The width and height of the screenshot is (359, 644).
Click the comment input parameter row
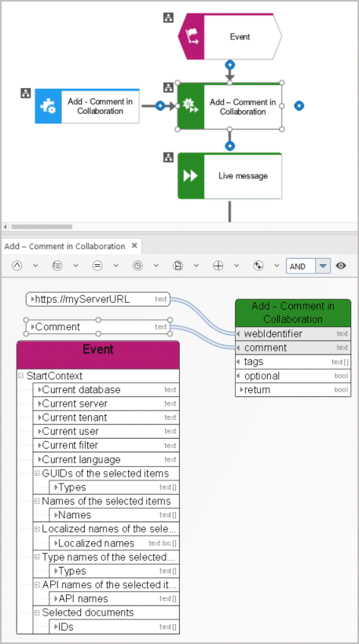[x=293, y=348]
